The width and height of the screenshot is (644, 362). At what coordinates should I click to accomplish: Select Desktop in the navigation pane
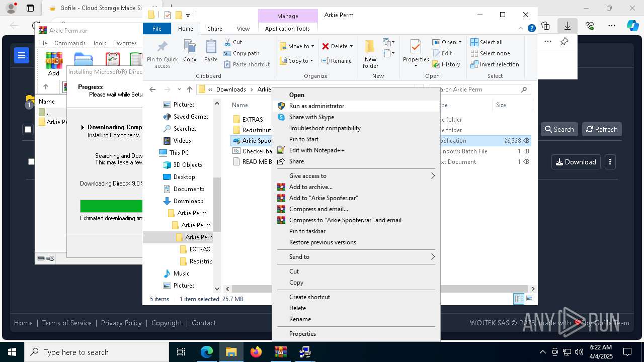[179, 177]
